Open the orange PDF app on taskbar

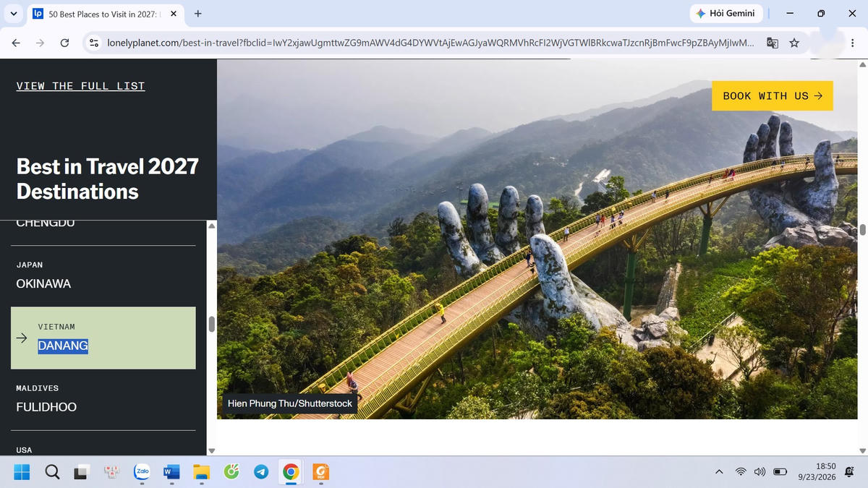click(x=320, y=472)
